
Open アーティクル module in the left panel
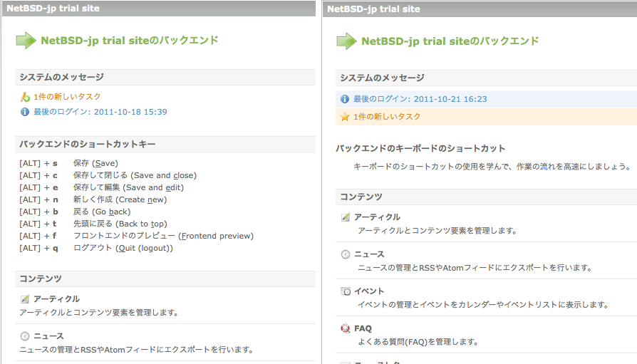(x=56, y=299)
